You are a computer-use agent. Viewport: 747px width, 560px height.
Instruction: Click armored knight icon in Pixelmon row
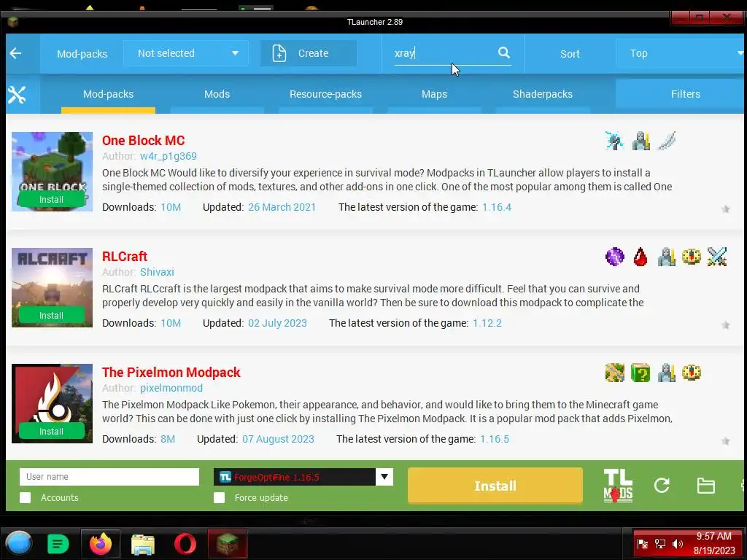tap(667, 373)
